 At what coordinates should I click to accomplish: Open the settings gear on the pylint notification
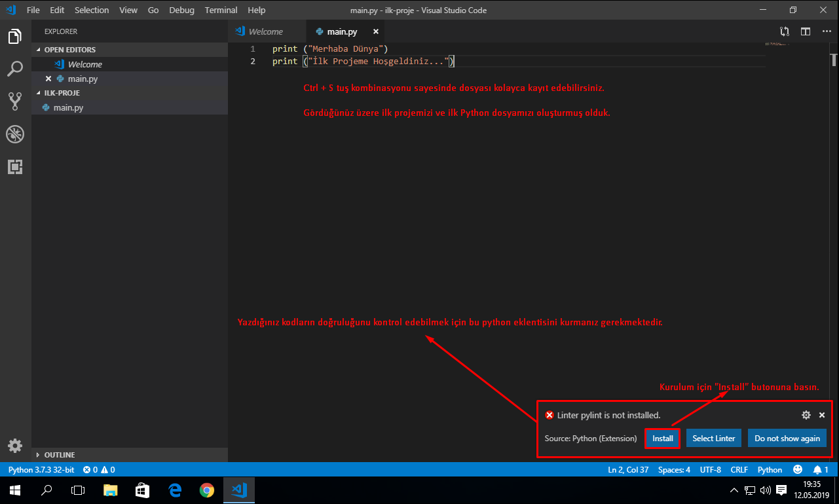coord(806,414)
